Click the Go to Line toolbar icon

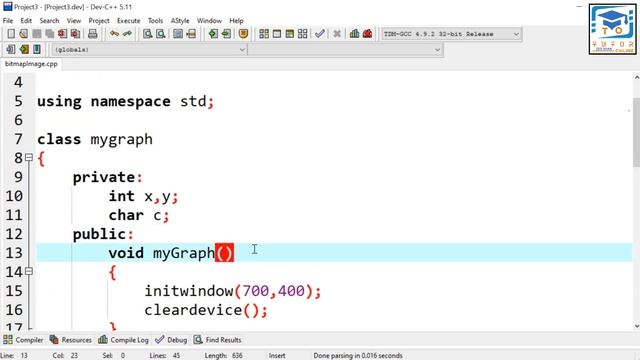coord(191,34)
